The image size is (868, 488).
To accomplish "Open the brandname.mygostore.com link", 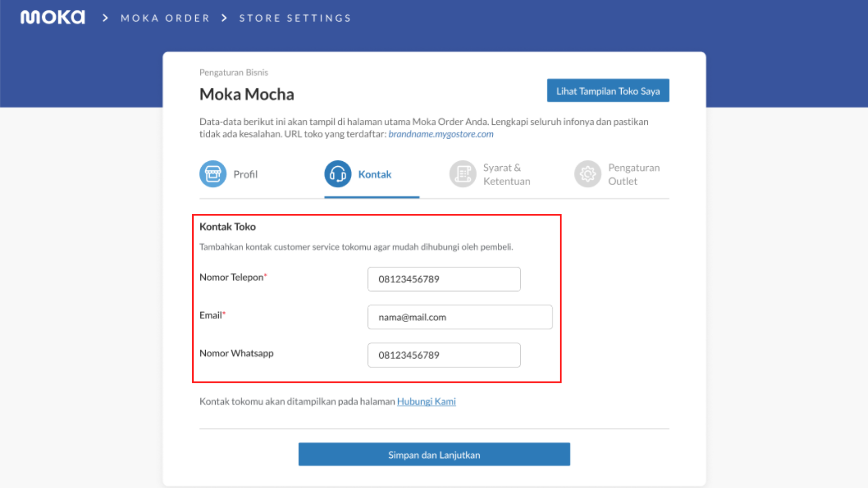I will pos(440,134).
